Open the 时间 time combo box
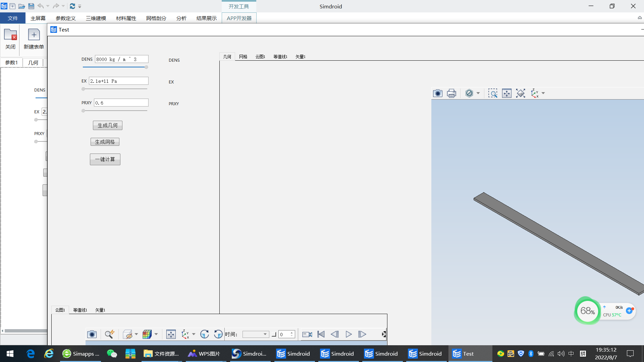 256,334
